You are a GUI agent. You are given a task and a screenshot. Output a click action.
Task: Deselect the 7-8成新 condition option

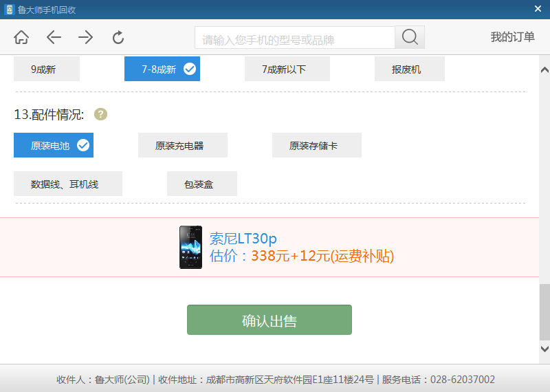(x=162, y=69)
